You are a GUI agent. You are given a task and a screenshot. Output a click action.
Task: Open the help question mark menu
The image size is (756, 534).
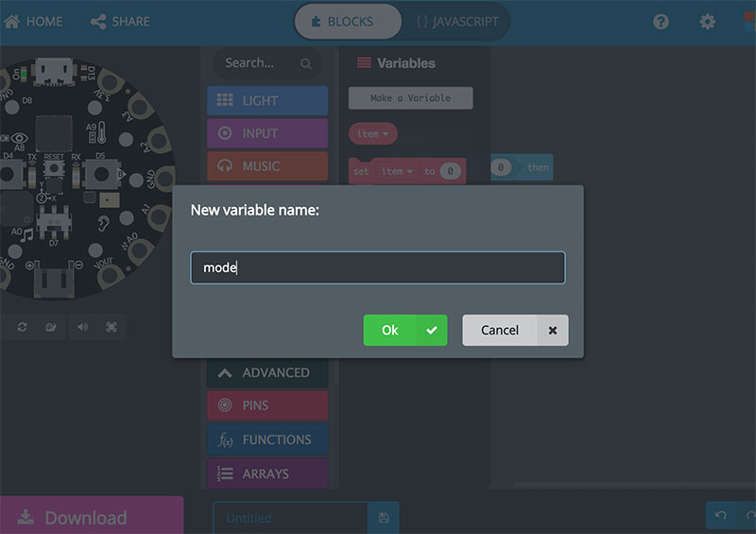(x=661, y=22)
